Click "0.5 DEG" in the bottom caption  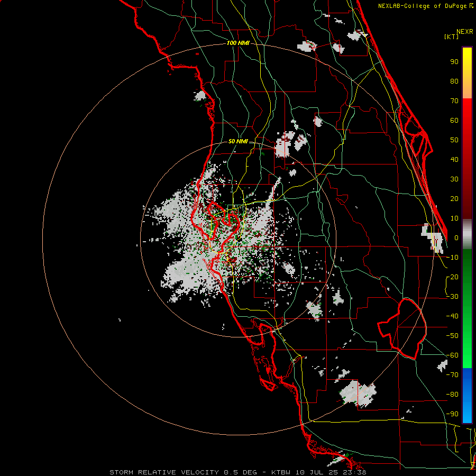(x=240, y=472)
